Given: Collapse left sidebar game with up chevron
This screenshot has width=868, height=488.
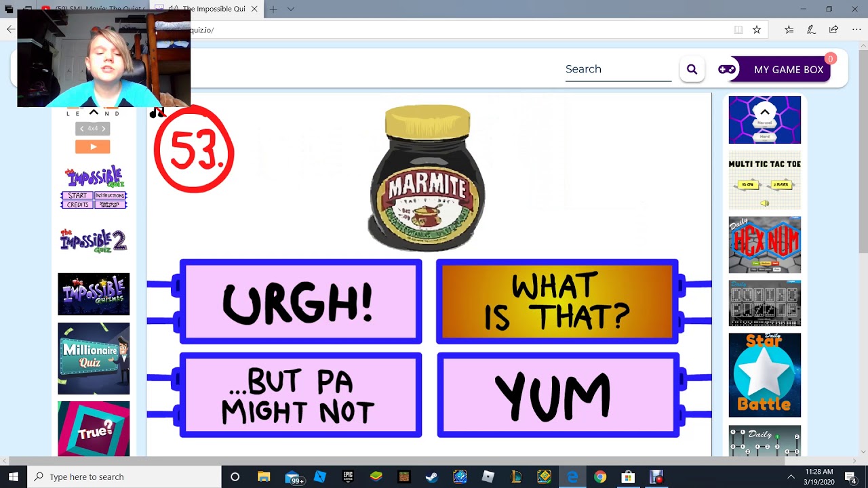Looking at the screenshot, I should (x=94, y=112).
